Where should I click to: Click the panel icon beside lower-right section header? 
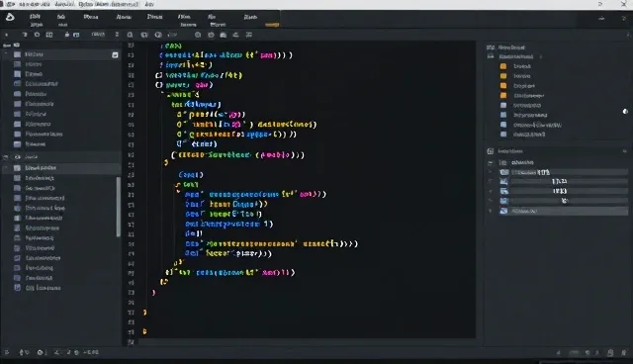click(491, 151)
